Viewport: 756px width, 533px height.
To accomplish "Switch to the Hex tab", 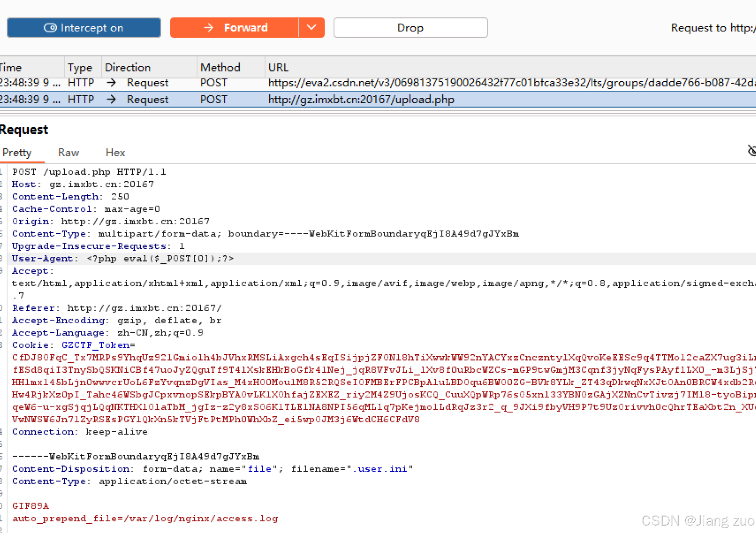I will point(115,152).
